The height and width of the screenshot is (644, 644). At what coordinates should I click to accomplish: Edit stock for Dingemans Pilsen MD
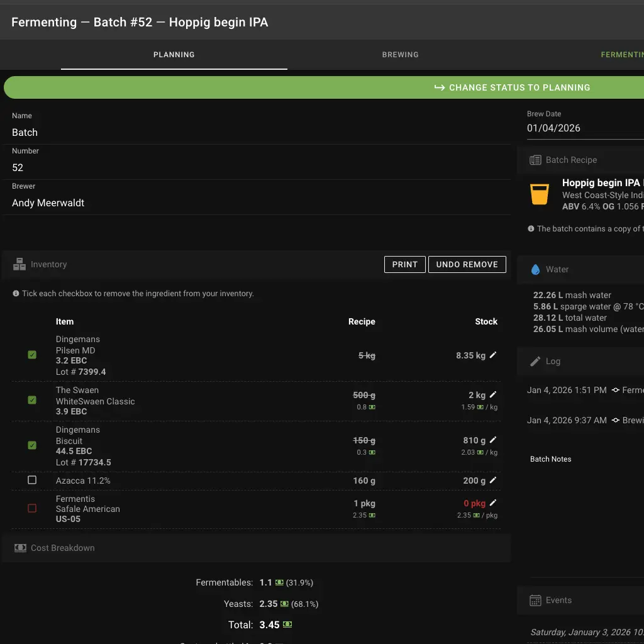tap(493, 355)
